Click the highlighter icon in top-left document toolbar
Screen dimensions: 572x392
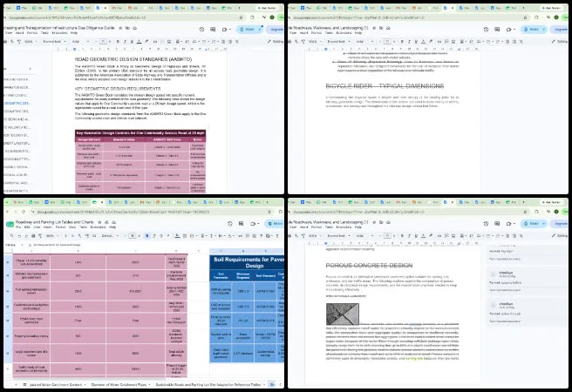(x=146, y=42)
